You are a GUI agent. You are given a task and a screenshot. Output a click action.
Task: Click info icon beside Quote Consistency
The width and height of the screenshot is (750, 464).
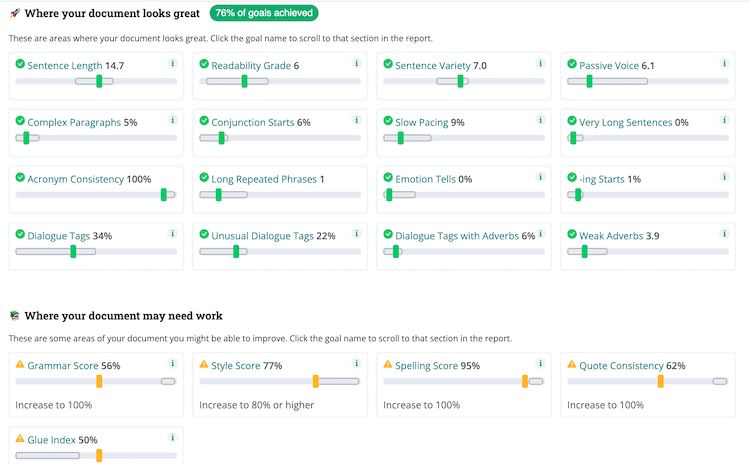(725, 365)
